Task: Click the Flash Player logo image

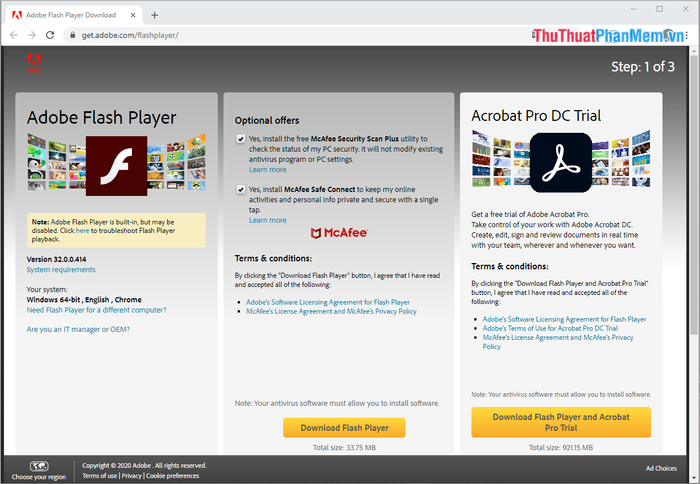Action: click(x=117, y=166)
